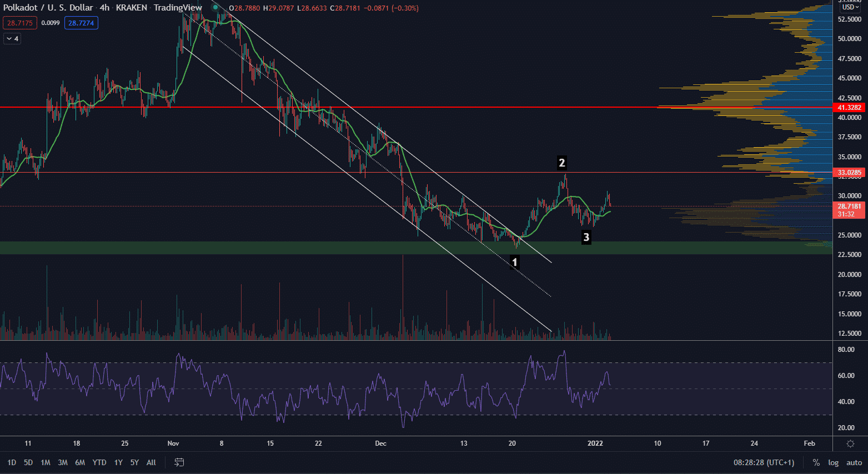Image resolution: width=868 pixels, height=474 pixels.
Task: Toggle log scale mode
Action: 833,462
